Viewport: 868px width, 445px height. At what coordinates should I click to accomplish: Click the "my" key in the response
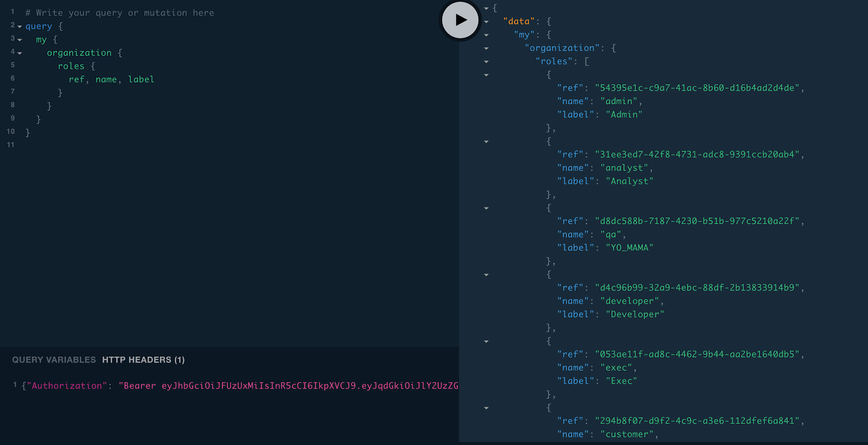[525, 35]
